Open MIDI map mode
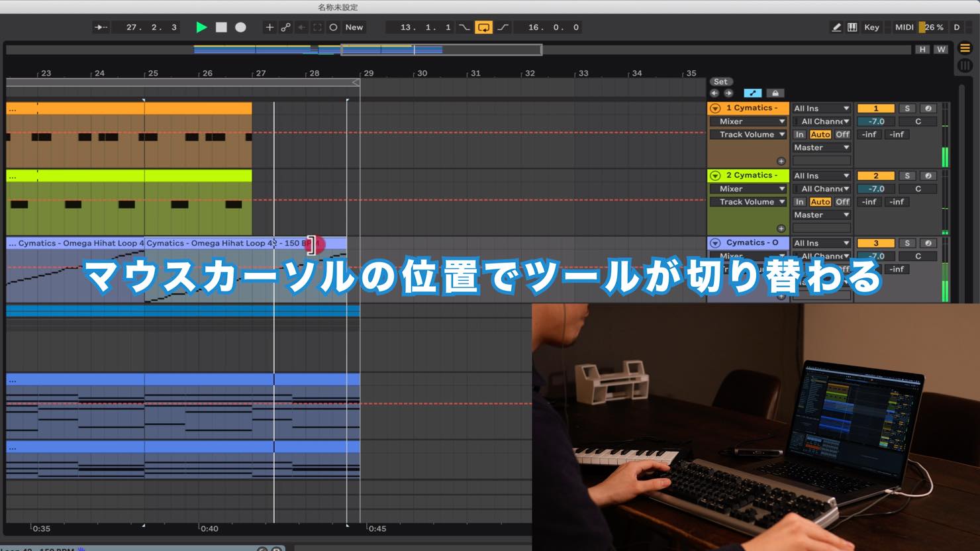The width and height of the screenshot is (980, 551). coord(904,27)
